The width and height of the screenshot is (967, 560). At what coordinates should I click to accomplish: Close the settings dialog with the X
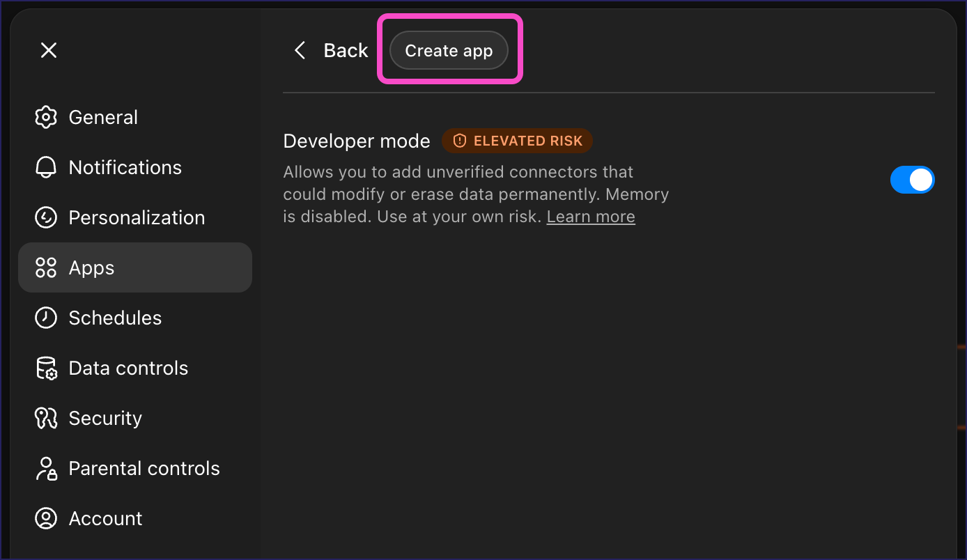pos(48,49)
